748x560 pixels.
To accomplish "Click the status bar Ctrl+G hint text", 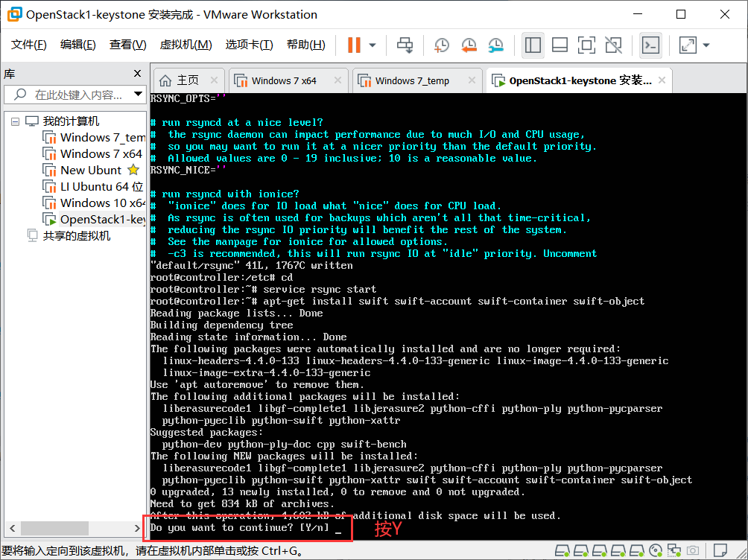I will pos(152,551).
